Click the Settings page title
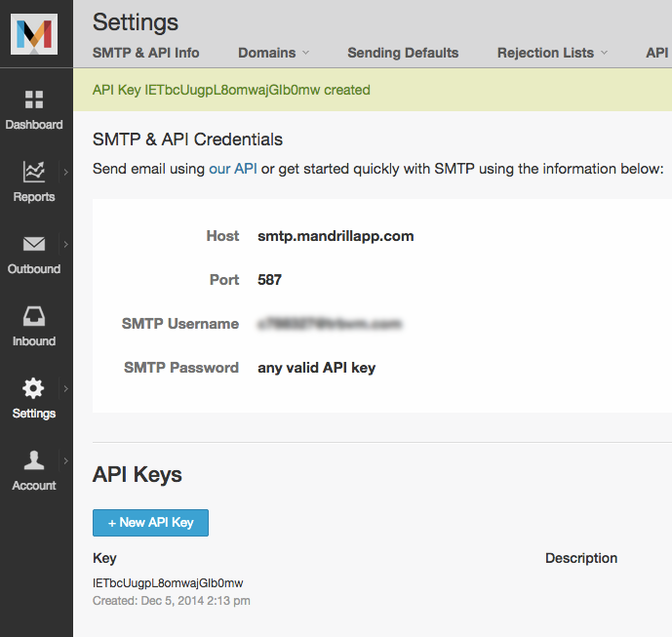This screenshot has height=637, width=672. 136,22
